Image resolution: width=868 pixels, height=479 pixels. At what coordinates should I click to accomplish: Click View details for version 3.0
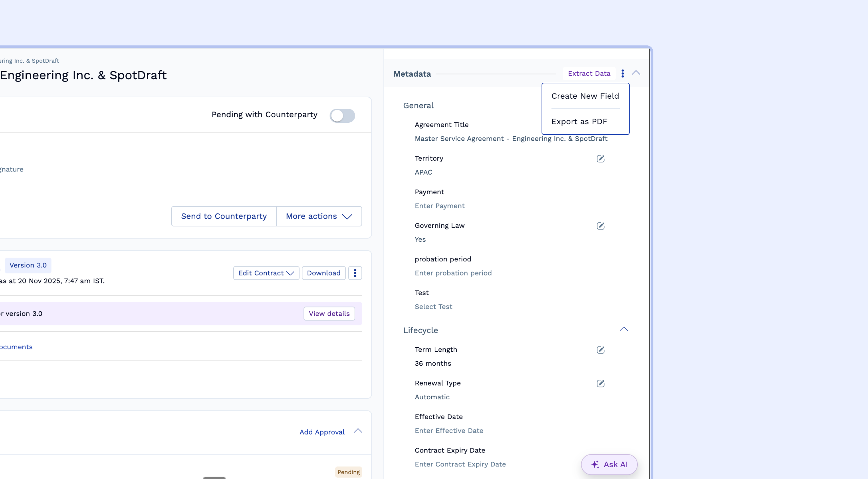[x=329, y=314]
